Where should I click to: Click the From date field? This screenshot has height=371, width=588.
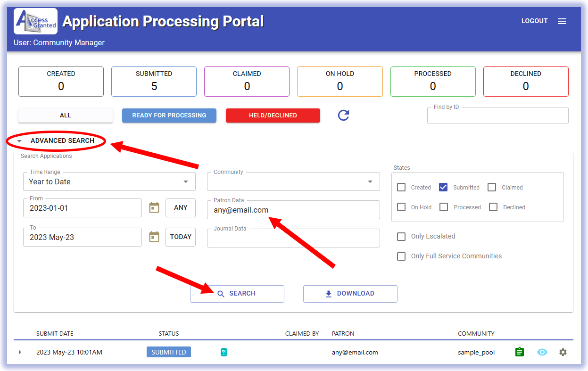(x=83, y=208)
